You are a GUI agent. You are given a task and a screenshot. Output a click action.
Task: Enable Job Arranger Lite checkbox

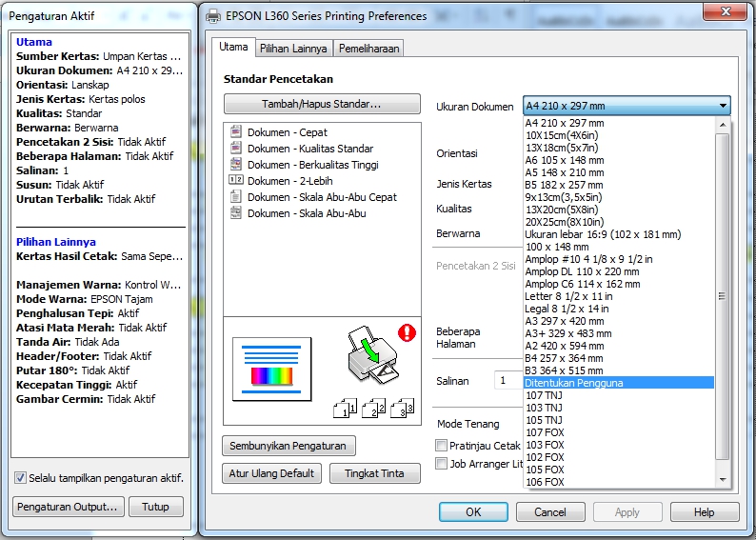pos(442,464)
